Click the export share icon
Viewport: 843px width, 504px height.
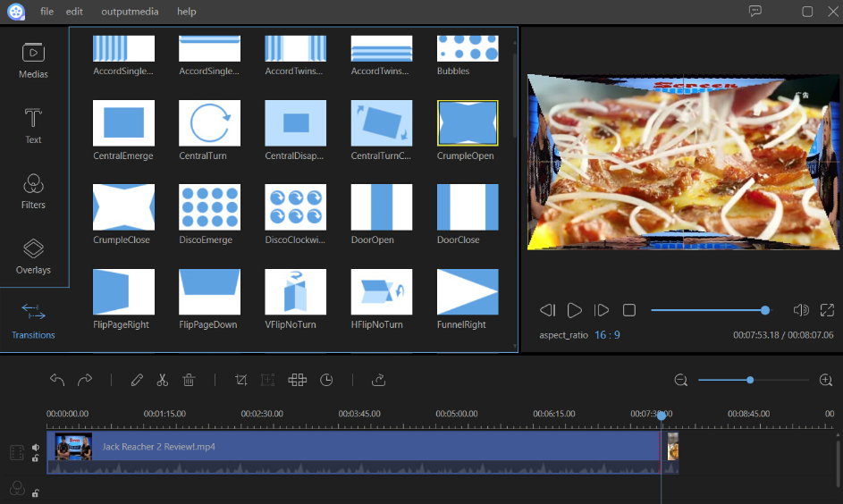pyautogui.click(x=378, y=380)
